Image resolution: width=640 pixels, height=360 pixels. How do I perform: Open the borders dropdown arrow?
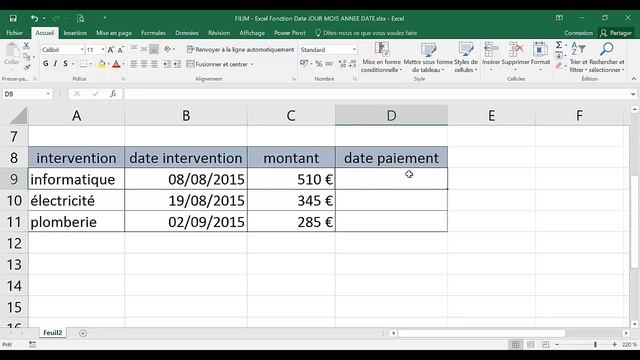pyautogui.click(x=91, y=64)
